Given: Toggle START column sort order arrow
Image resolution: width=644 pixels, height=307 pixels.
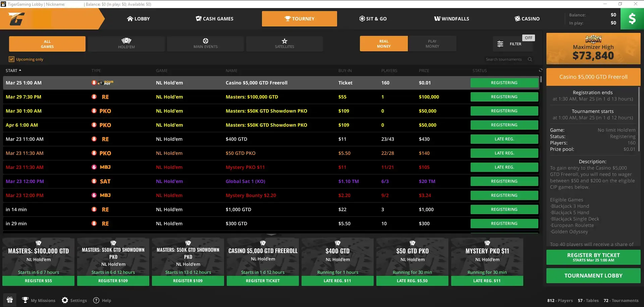Looking at the screenshot, I should pyautogui.click(x=21, y=70).
